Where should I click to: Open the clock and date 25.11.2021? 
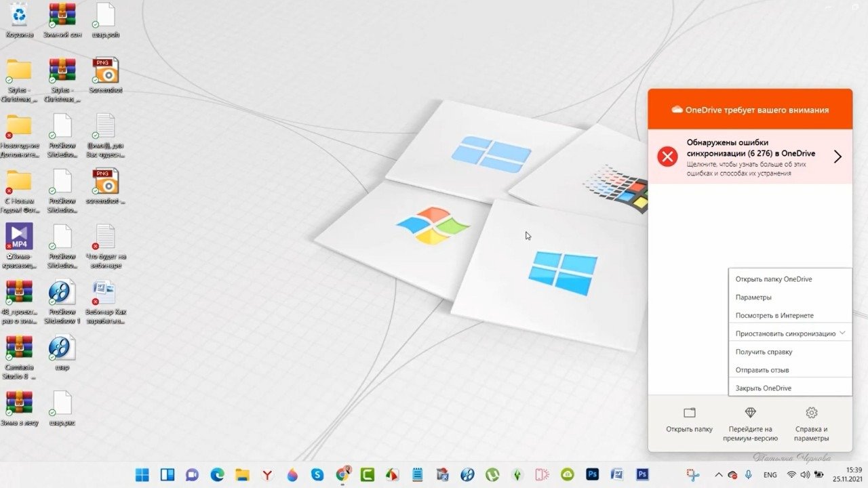point(848,475)
